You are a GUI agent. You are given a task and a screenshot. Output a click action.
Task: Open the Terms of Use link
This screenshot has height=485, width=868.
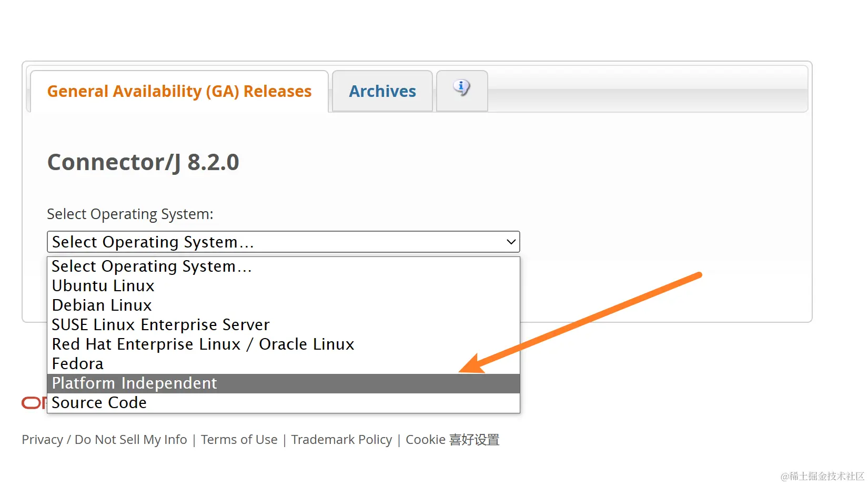click(239, 440)
